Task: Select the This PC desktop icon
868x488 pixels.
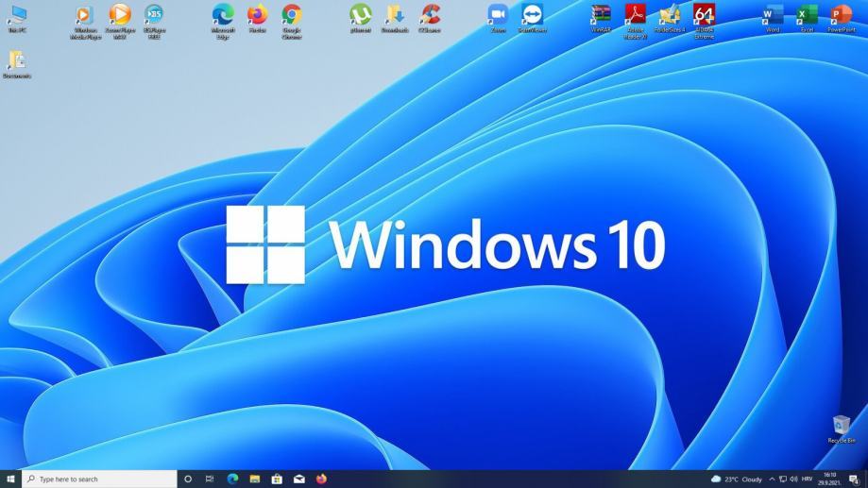Action: tap(17, 19)
